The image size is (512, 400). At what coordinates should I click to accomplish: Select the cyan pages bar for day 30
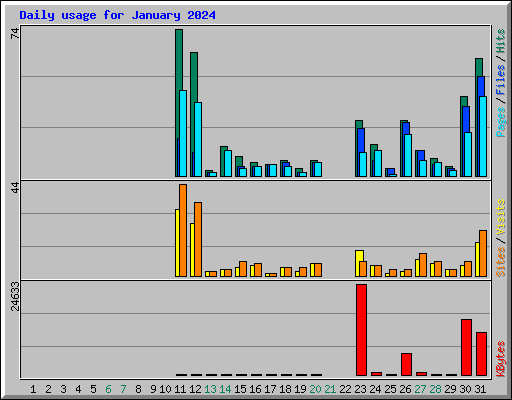point(468,154)
